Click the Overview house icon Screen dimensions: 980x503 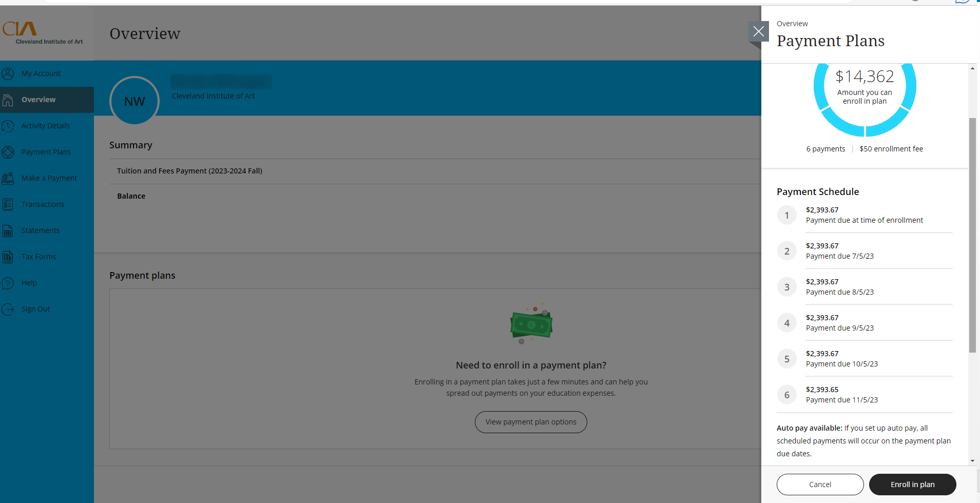click(8, 100)
